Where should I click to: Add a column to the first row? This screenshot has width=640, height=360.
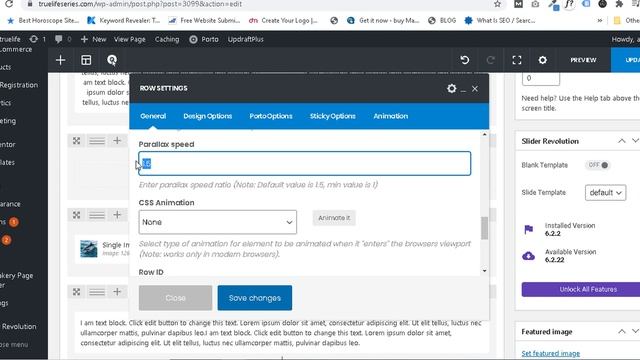[117, 141]
